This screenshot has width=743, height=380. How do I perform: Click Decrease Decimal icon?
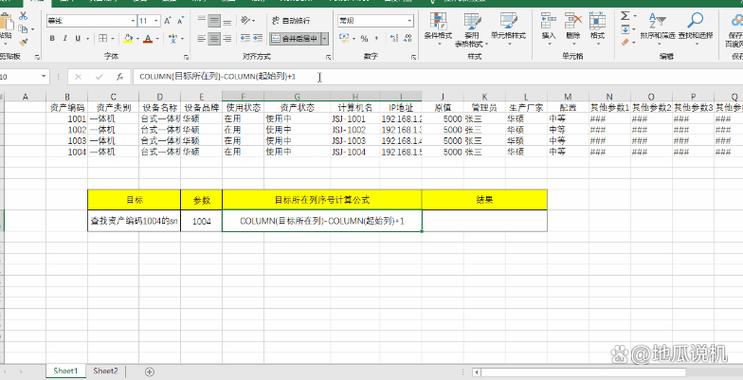[x=407, y=38]
